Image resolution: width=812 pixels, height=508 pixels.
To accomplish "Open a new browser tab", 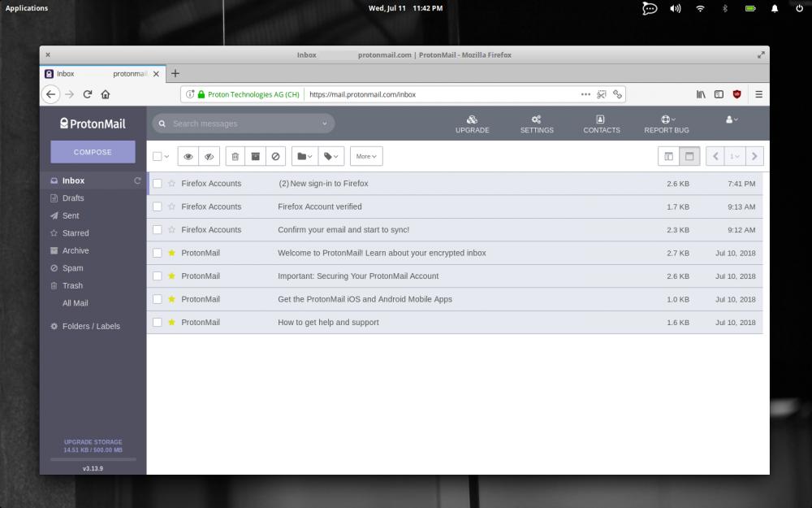I will 175,74.
